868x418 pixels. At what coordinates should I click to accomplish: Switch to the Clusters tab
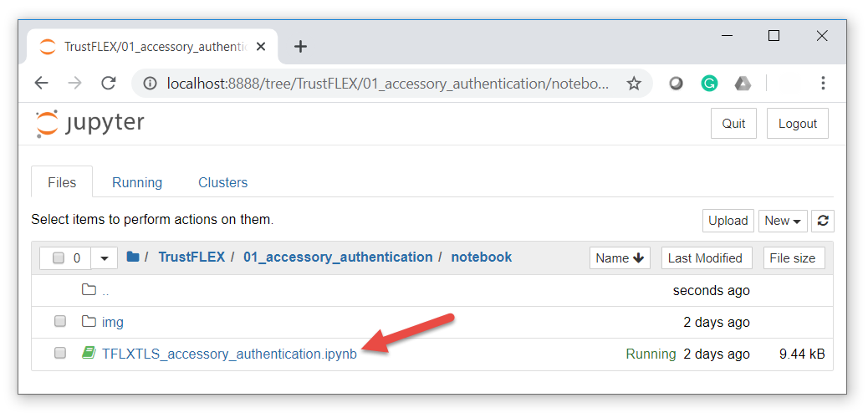pyautogui.click(x=222, y=182)
